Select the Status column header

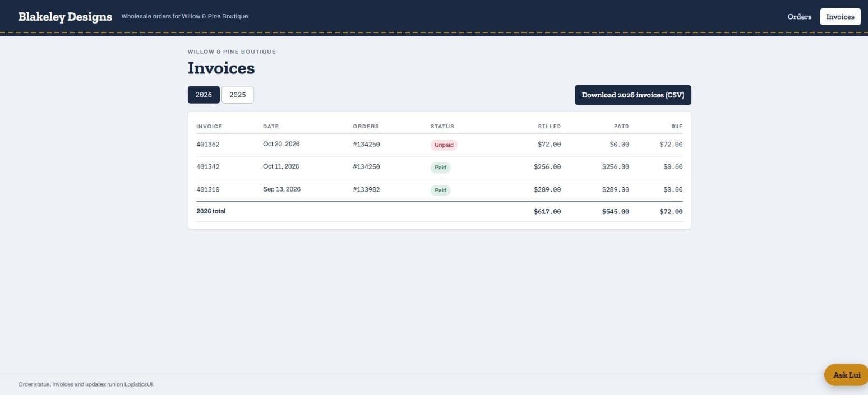pos(442,127)
